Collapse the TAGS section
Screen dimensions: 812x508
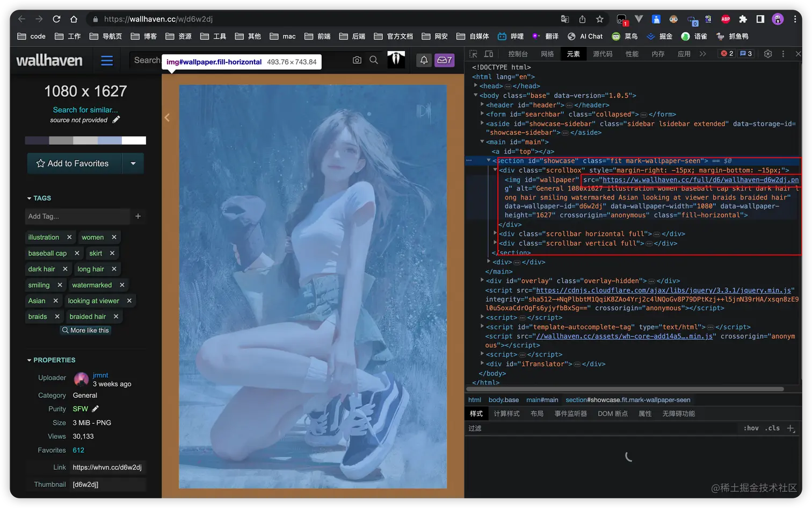coord(39,198)
